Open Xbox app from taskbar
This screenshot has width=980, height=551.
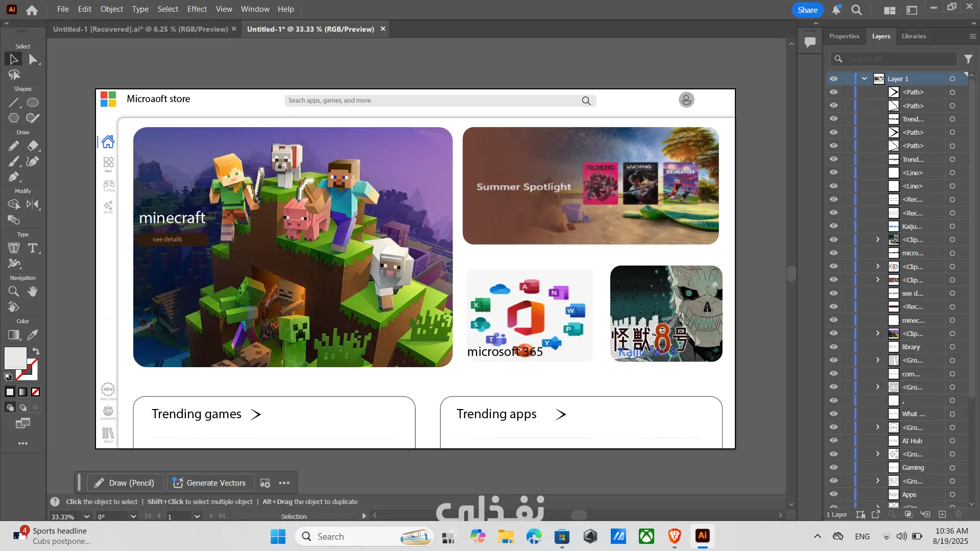click(x=647, y=536)
